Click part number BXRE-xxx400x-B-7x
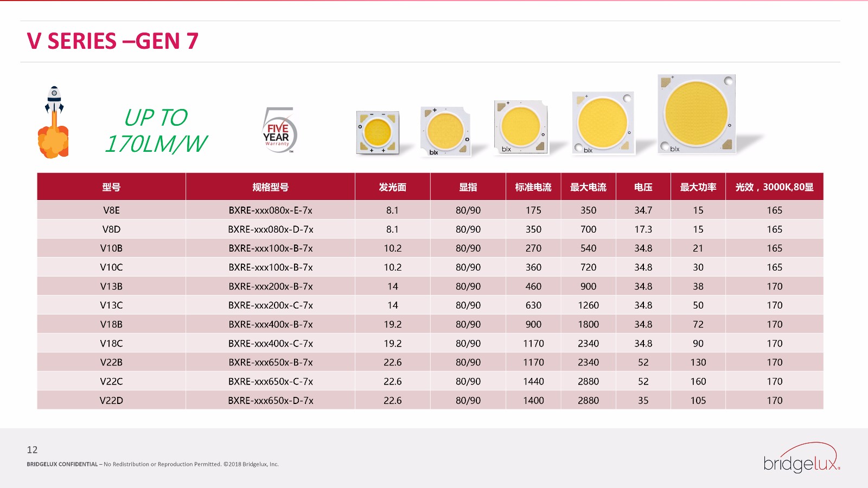Image resolution: width=868 pixels, height=488 pixels. (270, 324)
